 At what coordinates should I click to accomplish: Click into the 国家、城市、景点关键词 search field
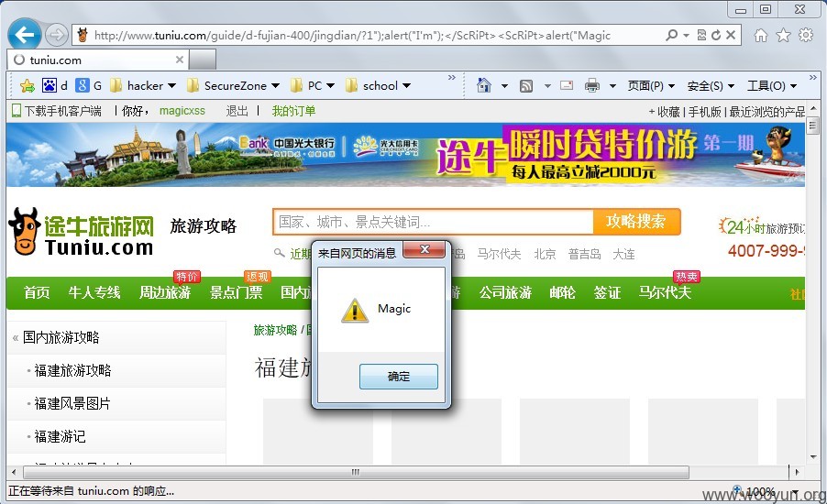tap(434, 222)
